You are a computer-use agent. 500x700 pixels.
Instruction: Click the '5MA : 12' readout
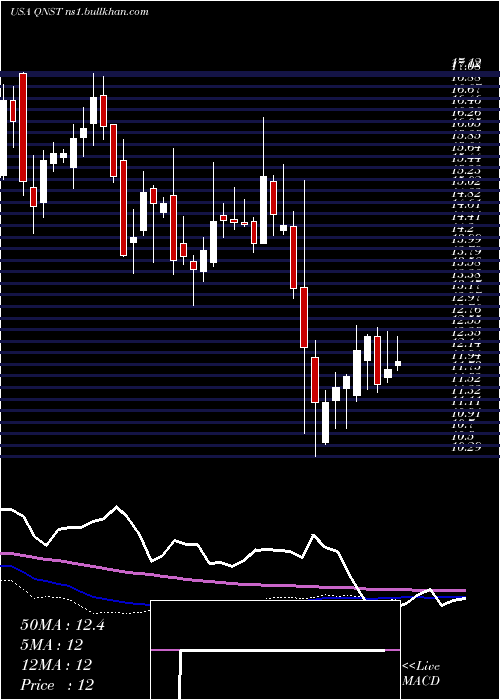pyautogui.click(x=52, y=645)
